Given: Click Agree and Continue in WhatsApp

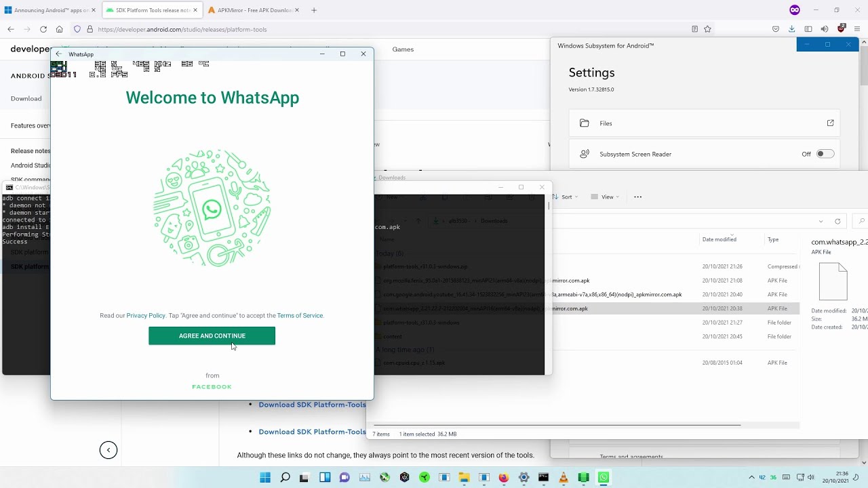Looking at the screenshot, I should coord(212,335).
